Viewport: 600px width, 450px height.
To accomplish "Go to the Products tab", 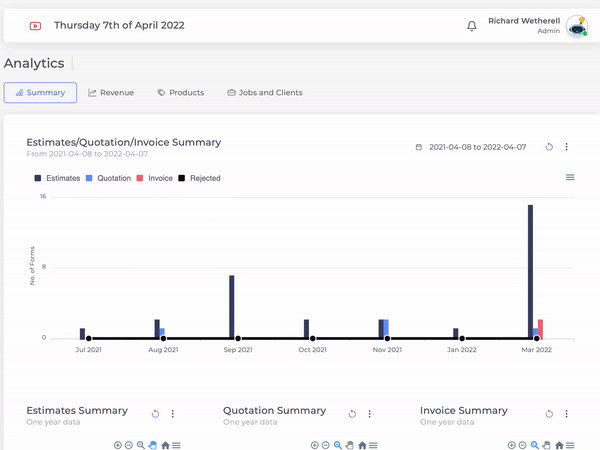I will click(x=180, y=93).
